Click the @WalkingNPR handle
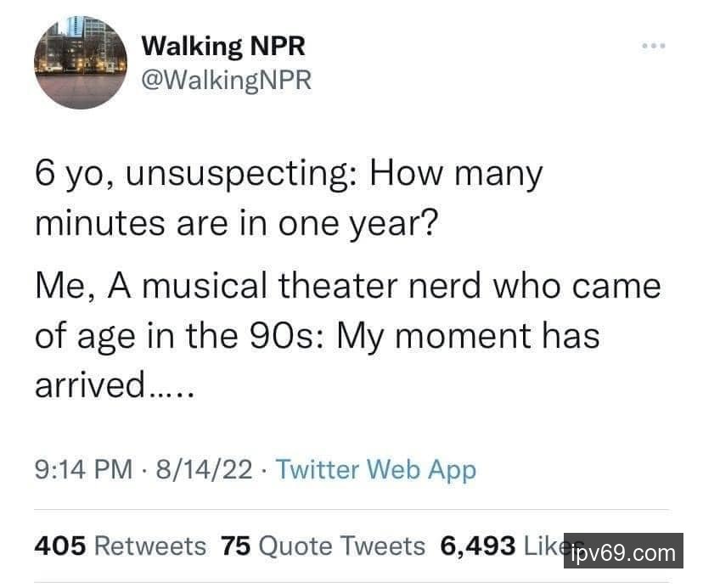Image resolution: width=703 pixels, height=588 pixels. click(x=226, y=81)
